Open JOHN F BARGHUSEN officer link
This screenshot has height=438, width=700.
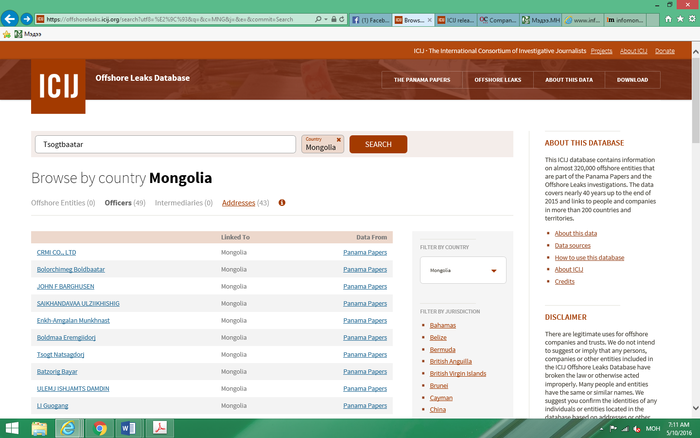(65, 286)
